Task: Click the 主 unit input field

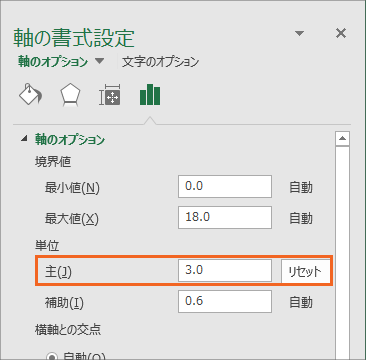Action: pyautogui.click(x=225, y=270)
